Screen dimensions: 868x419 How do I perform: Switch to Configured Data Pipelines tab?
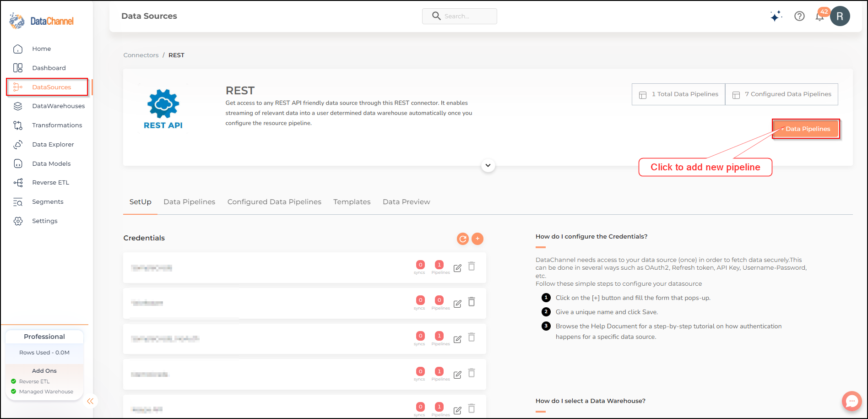274,202
